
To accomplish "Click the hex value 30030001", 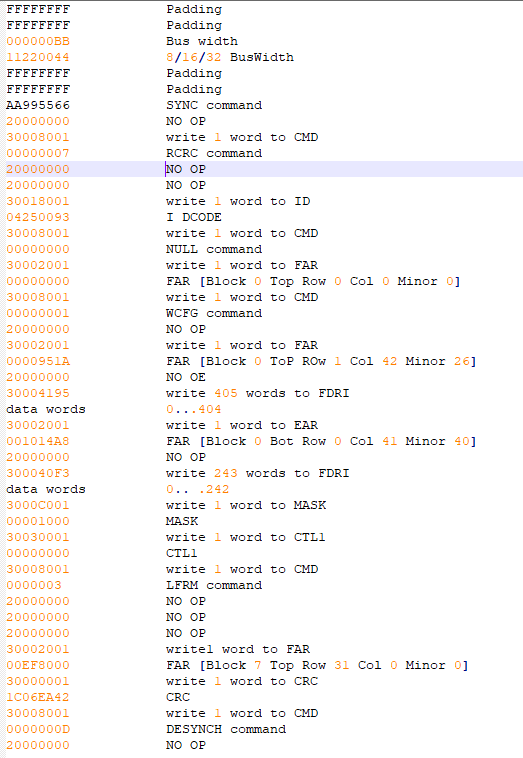I will (x=38, y=537).
